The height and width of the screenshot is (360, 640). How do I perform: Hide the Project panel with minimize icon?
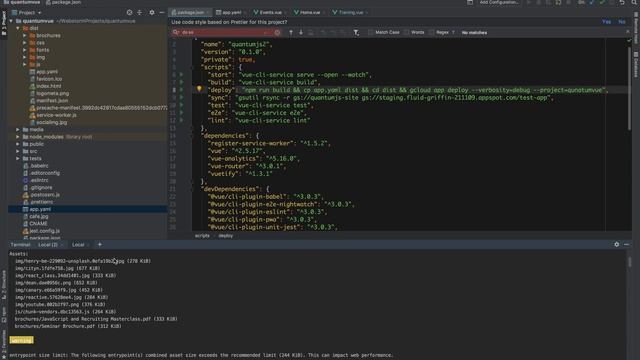click(162, 13)
